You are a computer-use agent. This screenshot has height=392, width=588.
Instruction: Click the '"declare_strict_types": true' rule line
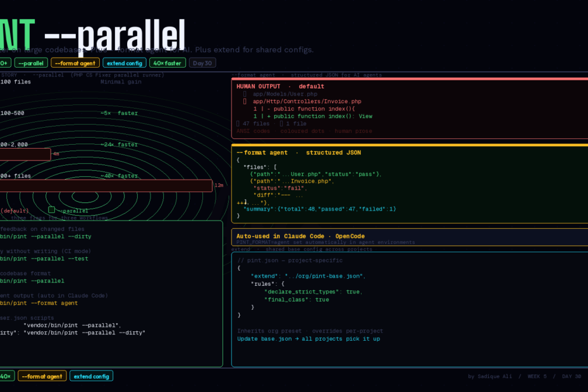point(312,291)
